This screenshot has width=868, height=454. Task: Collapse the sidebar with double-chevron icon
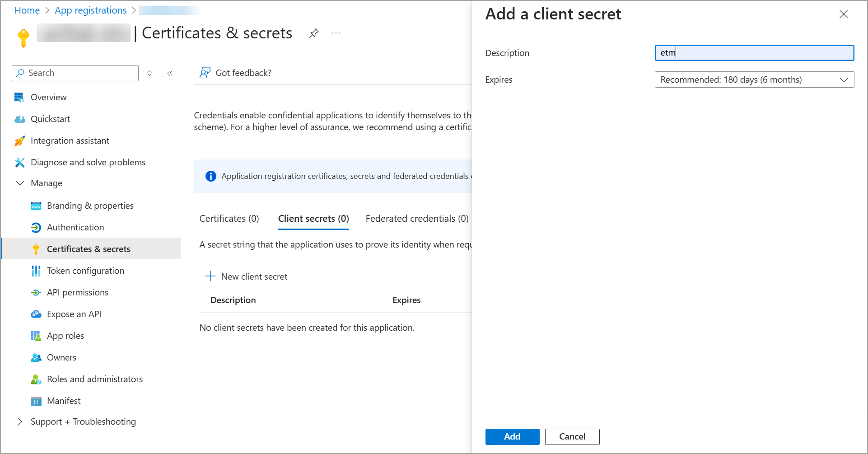170,73
